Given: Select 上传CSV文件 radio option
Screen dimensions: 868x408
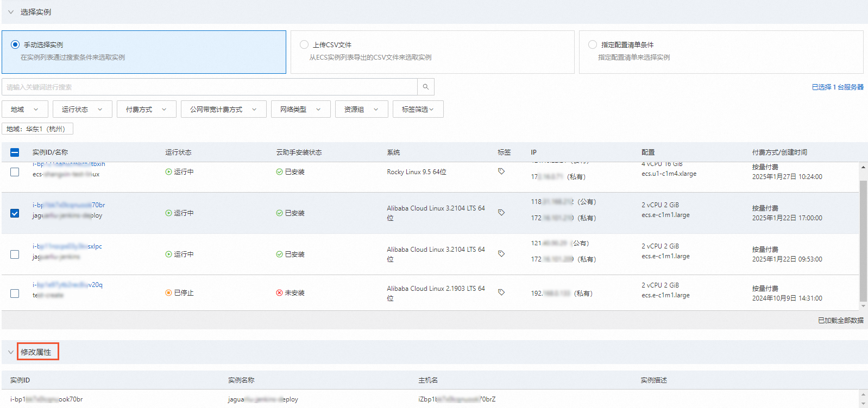Looking at the screenshot, I should pos(304,44).
